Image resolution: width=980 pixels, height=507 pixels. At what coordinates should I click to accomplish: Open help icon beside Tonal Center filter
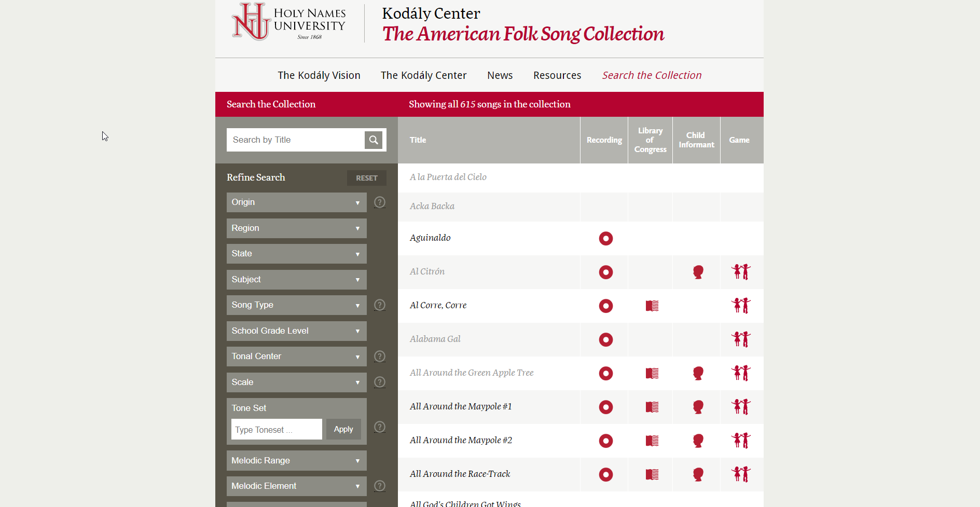(380, 356)
